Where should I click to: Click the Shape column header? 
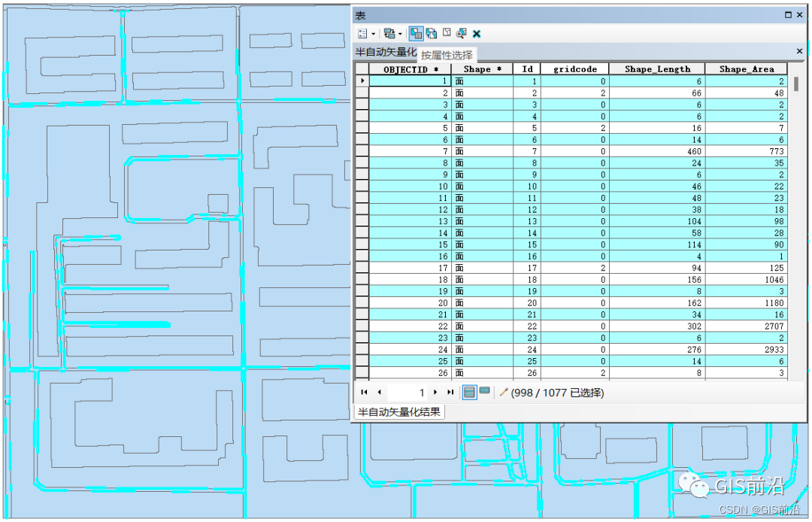point(482,69)
